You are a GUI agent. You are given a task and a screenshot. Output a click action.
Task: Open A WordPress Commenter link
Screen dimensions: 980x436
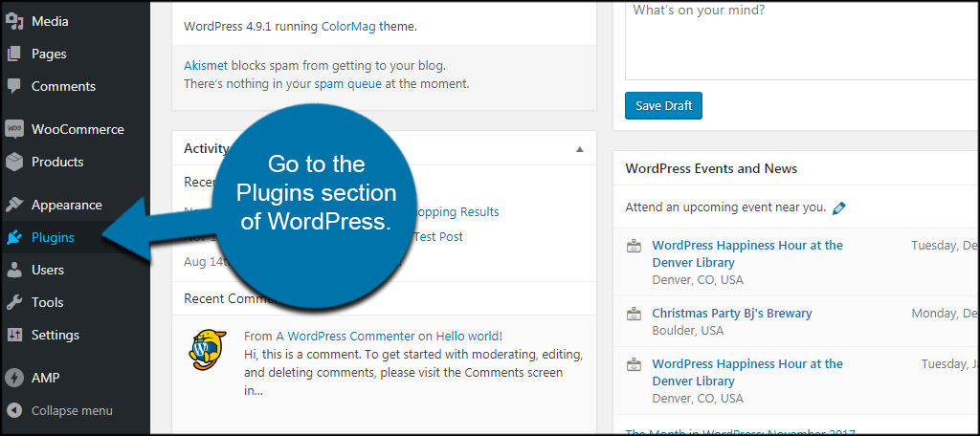point(345,336)
